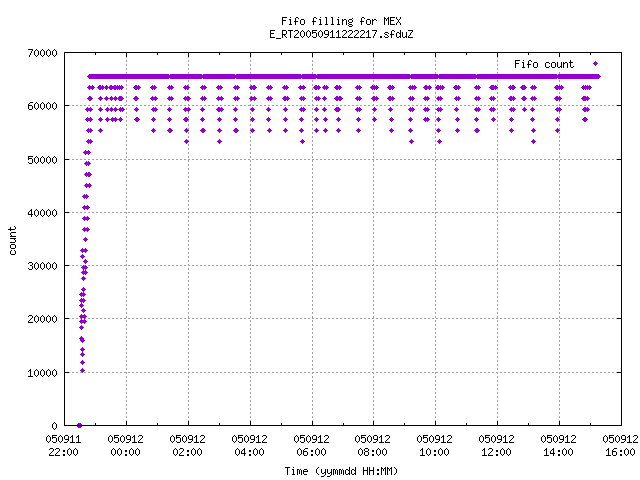Click the x-axis label 'Time (yymmdd HH:MM)'
Screen dimensions: 640x480
(x=341, y=471)
